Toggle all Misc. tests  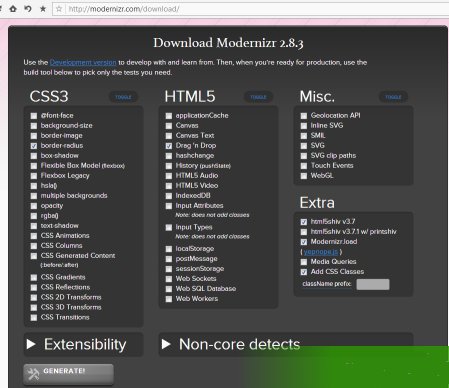click(393, 97)
